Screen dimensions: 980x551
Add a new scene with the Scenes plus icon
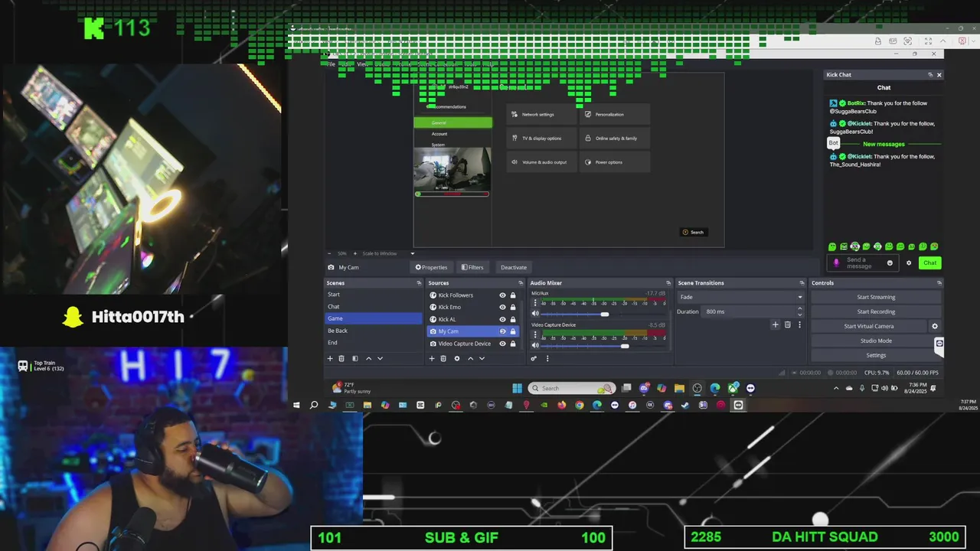pyautogui.click(x=330, y=358)
